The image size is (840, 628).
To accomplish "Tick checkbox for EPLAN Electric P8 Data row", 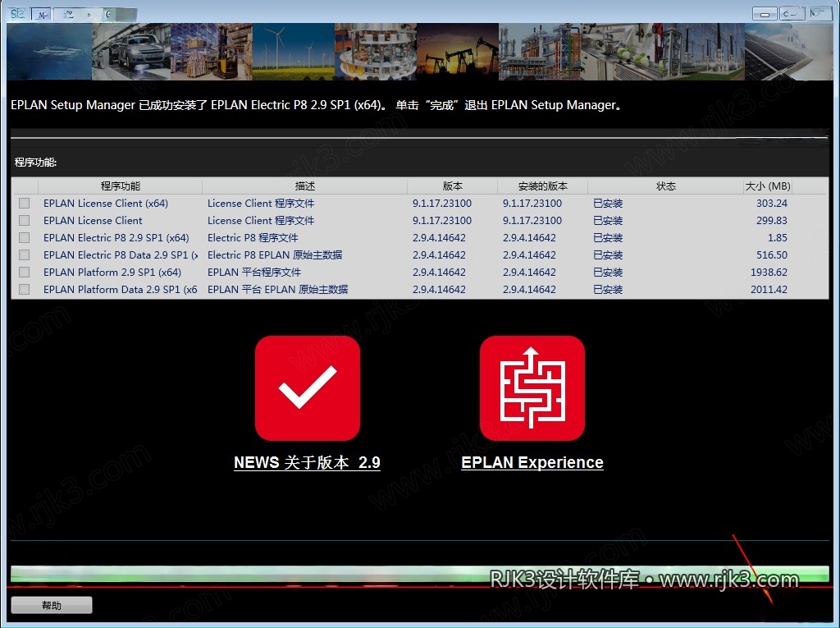I will pos(24,254).
